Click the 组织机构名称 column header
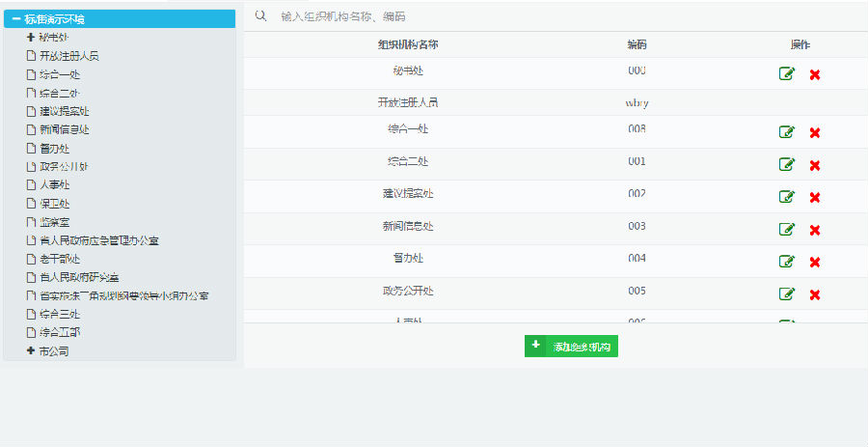Image resolution: width=868 pixels, height=447 pixels. point(408,44)
